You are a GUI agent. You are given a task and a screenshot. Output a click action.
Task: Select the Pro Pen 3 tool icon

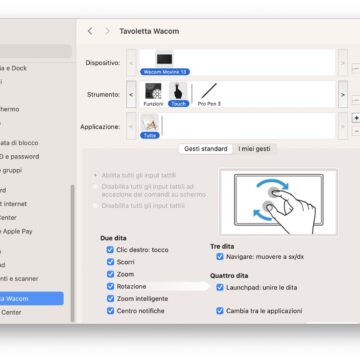tap(209, 95)
